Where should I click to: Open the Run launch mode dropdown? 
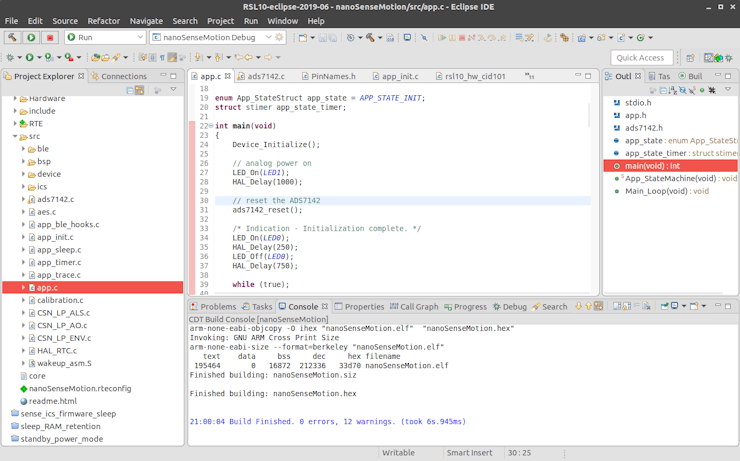coord(139,38)
